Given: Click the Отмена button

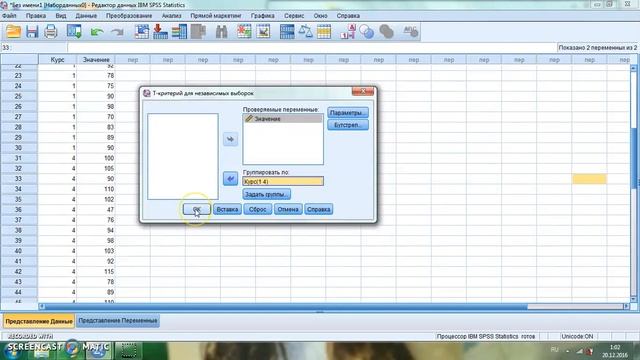Looking at the screenshot, I should pos(288,209).
